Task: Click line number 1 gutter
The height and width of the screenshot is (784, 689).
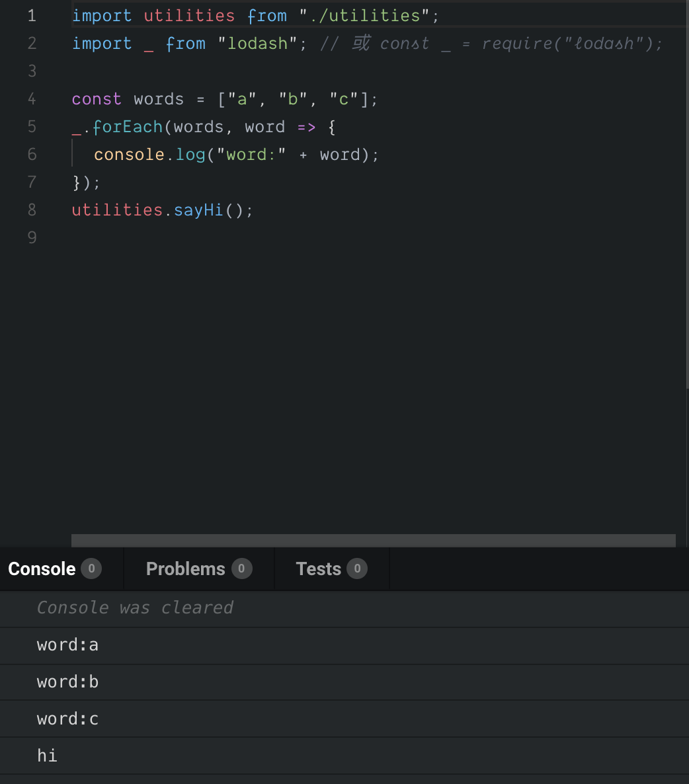Action: 31,15
